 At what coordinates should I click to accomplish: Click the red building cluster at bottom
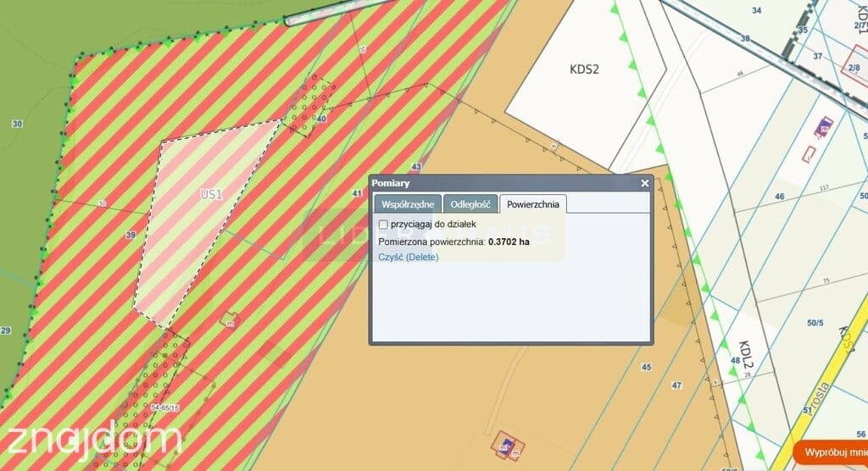[509, 446]
